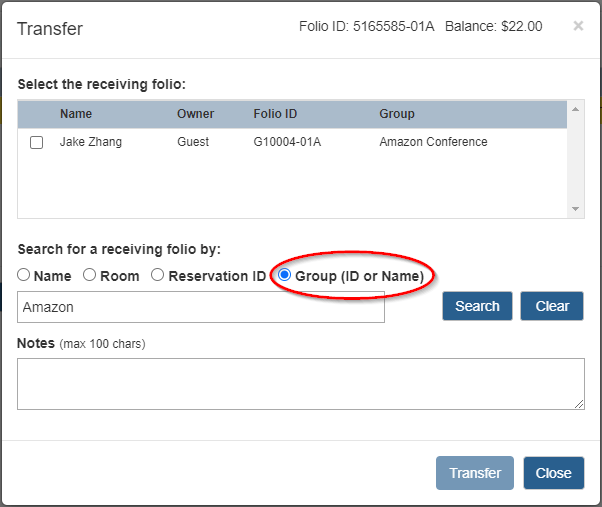Choose the Reservation ID radio option

157,275
